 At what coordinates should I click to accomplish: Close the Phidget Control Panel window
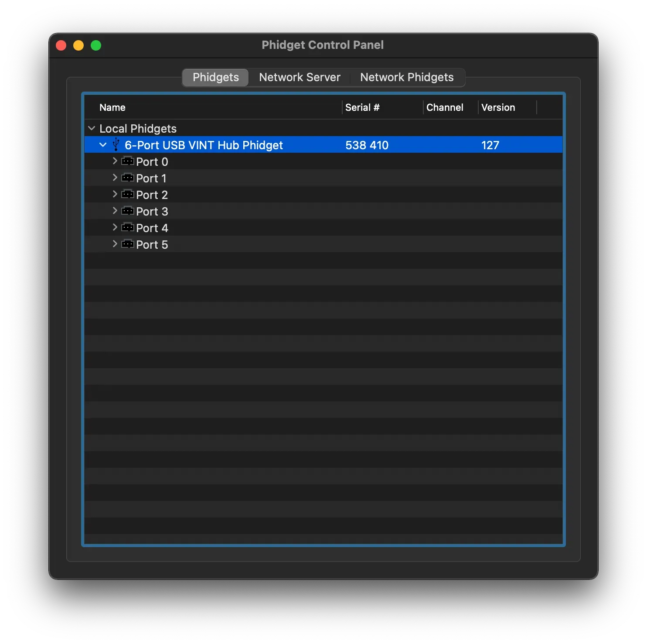61,45
